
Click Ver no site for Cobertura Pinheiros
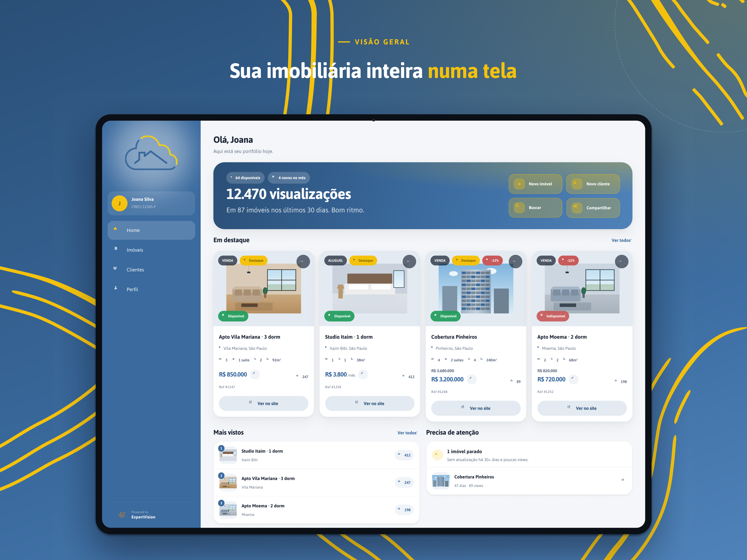coord(476,408)
